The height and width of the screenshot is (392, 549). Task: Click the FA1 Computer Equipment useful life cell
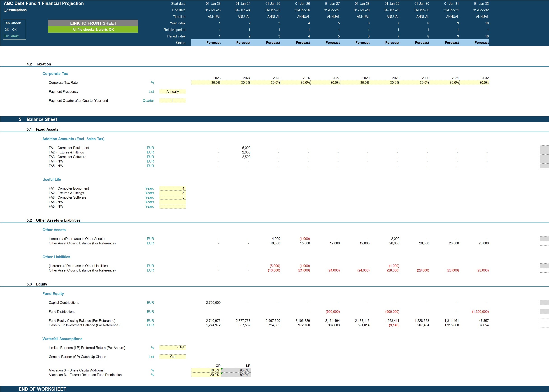click(x=172, y=188)
